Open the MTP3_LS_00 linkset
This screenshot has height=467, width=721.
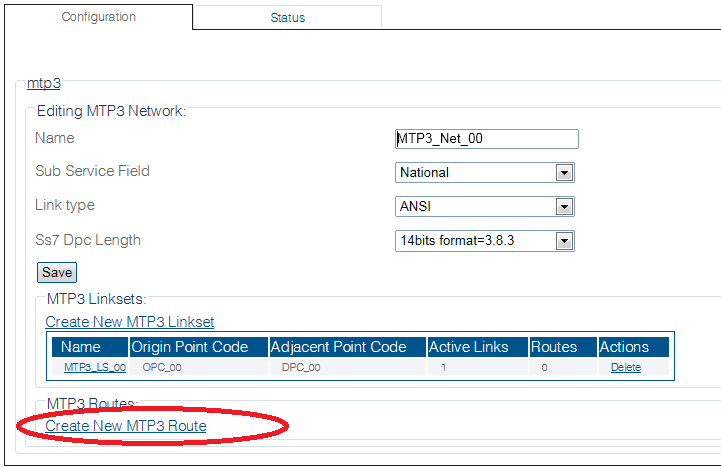95,367
